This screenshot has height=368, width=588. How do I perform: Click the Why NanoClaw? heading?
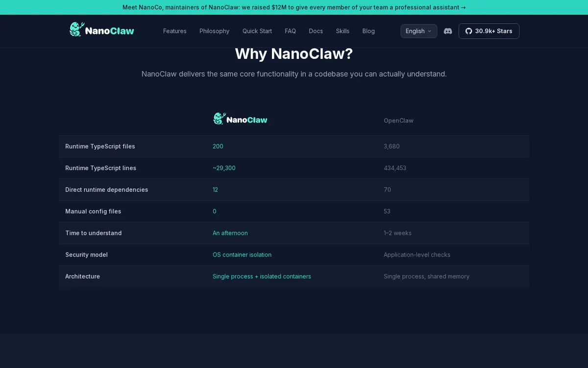pyautogui.click(x=294, y=53)
